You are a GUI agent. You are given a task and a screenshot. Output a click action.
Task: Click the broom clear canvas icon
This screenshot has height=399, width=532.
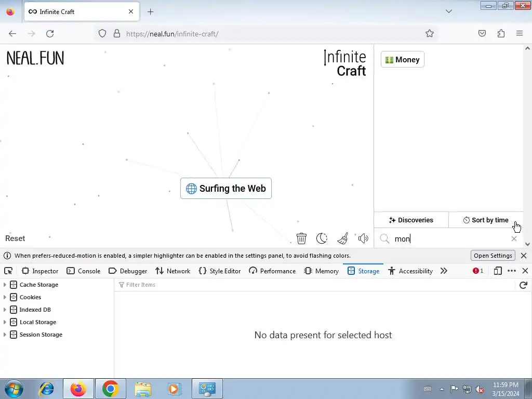pyautogui.click(x=343, y=238)
